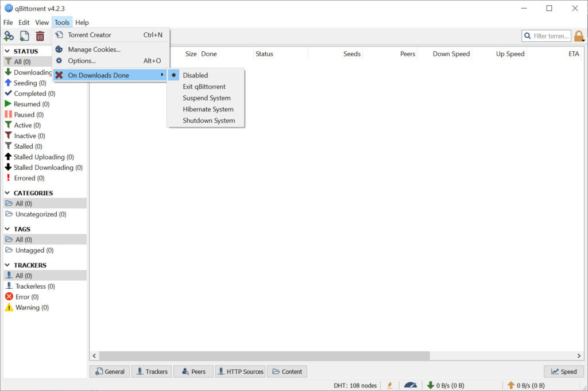Viewport: 588px width, 391px height.
Task: Collapse the CATEGORIES section
Action: tap(7, 193)
